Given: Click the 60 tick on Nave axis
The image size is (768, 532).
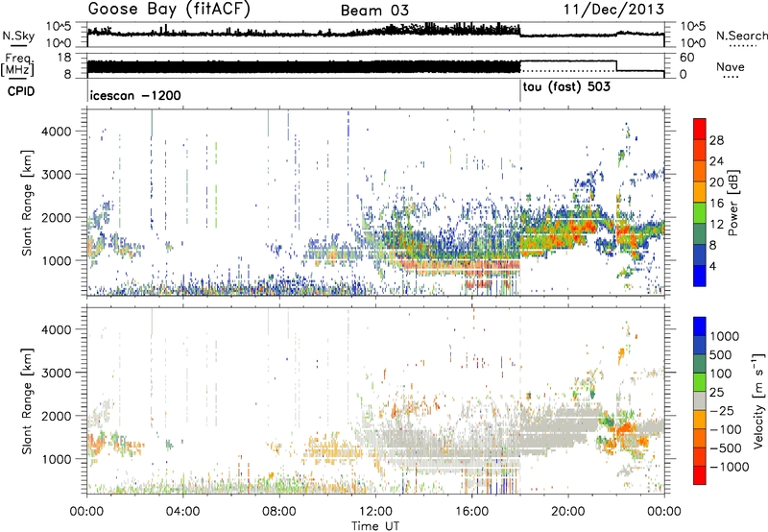Looking at the screenshot, I should (x=687, y=58).
